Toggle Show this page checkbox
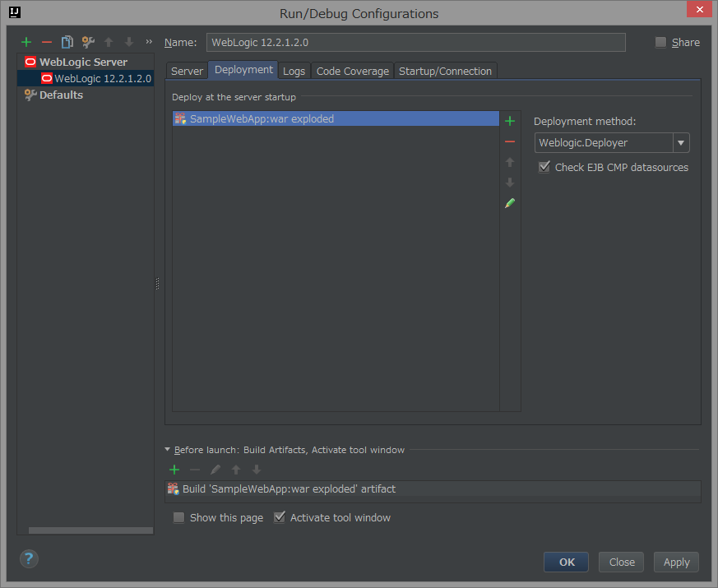Screen dimensions: 718x588 (x=178, y=517)
